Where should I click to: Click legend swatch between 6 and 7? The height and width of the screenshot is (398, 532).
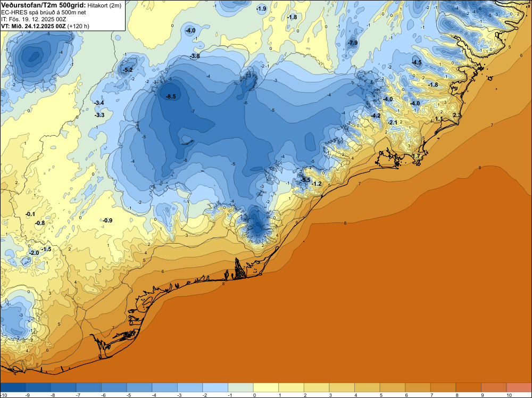point(418,387)
